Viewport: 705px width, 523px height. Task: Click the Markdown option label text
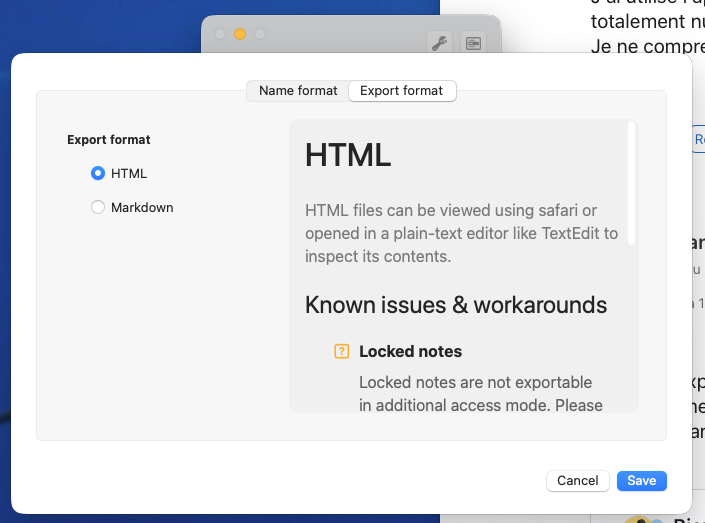tap(142, 207)
